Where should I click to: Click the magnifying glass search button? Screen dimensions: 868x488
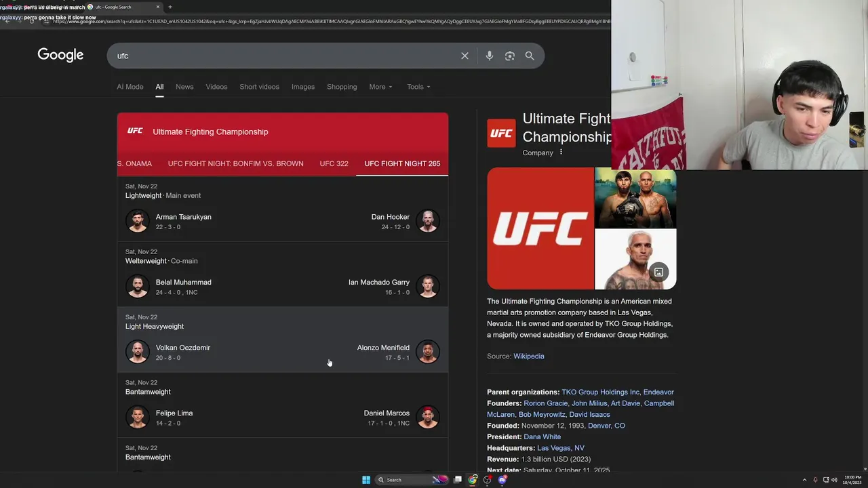pyautogui.click(x=530, y=56)
